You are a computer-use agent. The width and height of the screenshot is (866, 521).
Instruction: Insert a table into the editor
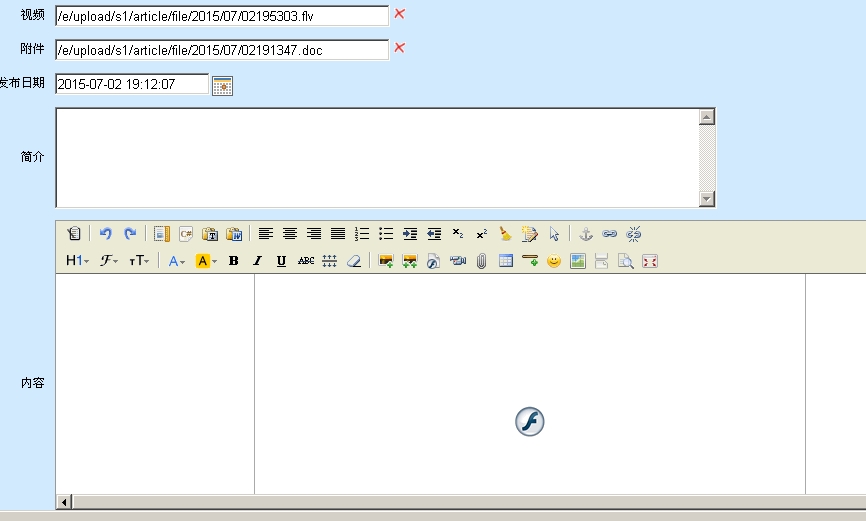pos(506,261)
